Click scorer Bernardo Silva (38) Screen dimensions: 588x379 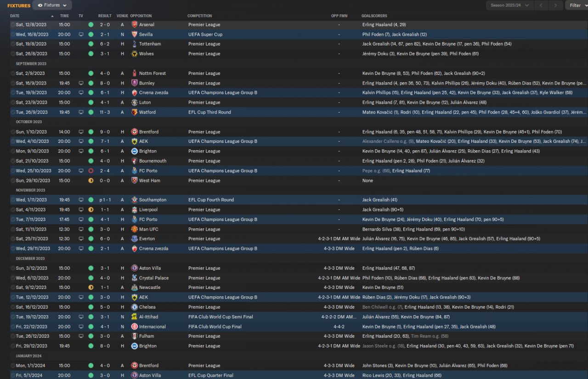[x=381, y=229]
